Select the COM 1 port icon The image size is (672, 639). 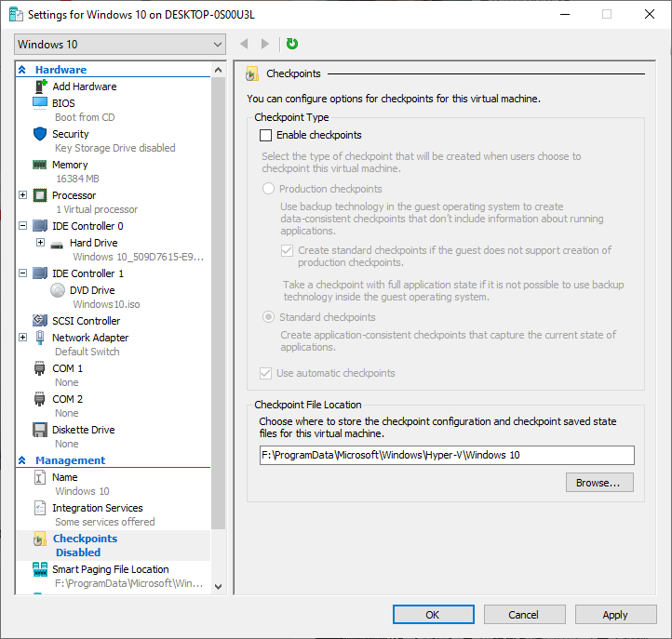point(39,368)
